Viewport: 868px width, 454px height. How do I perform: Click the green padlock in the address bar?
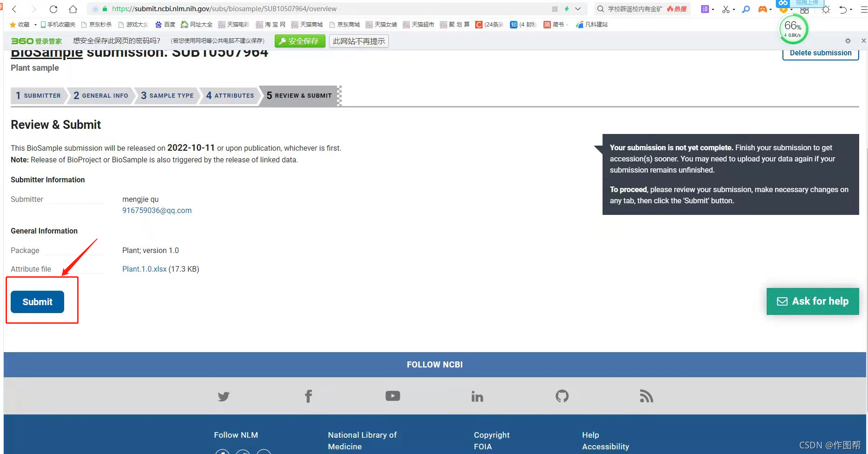105,9
